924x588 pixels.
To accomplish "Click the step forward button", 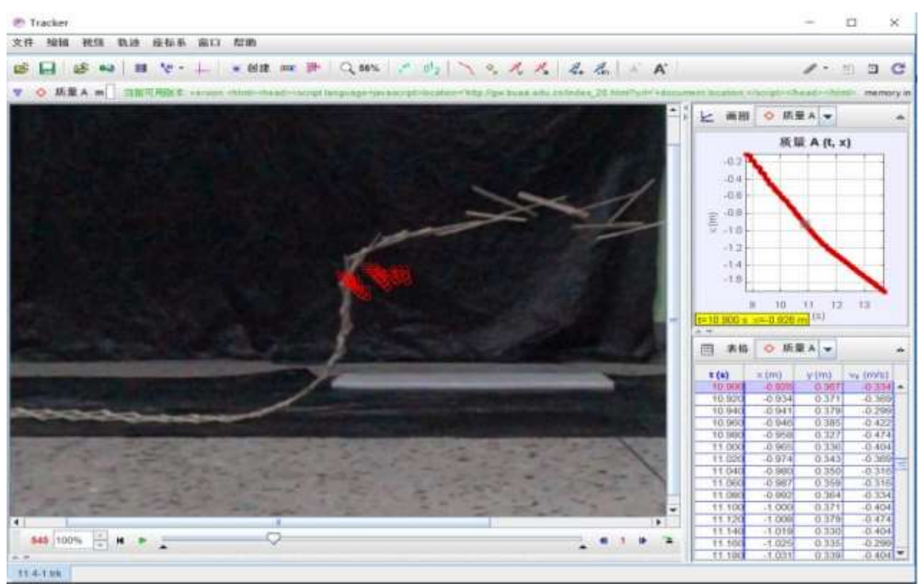I will [x=642, y=540].
